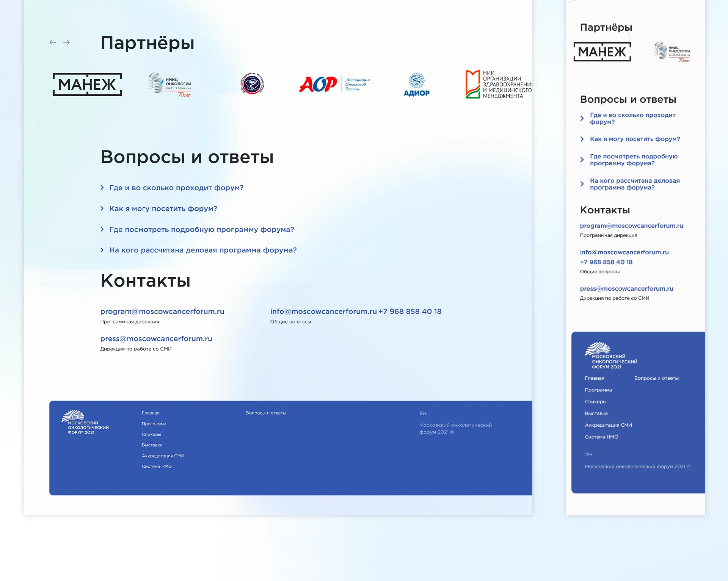Screen dimensions: 728x581
Task: Click the desktop 'Вопросы и ответы' heading
Action: [187, 157]
